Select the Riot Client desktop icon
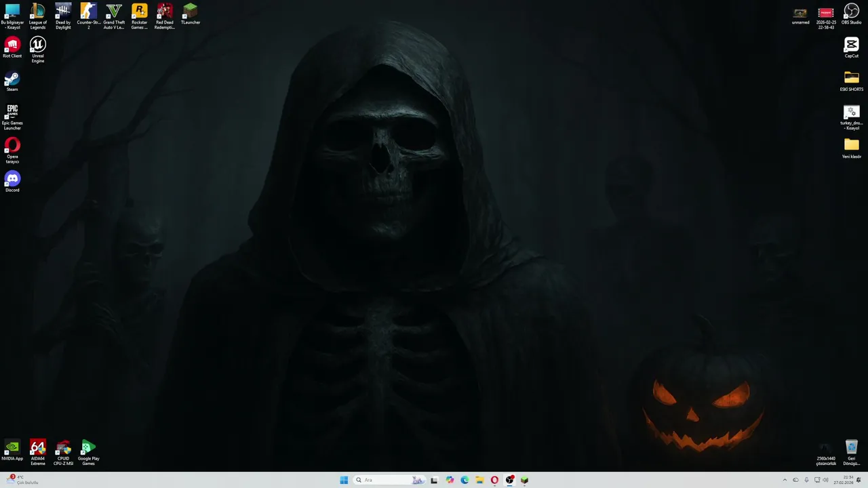The height and width of the screenshot is (488, 868). click(12, 48)
